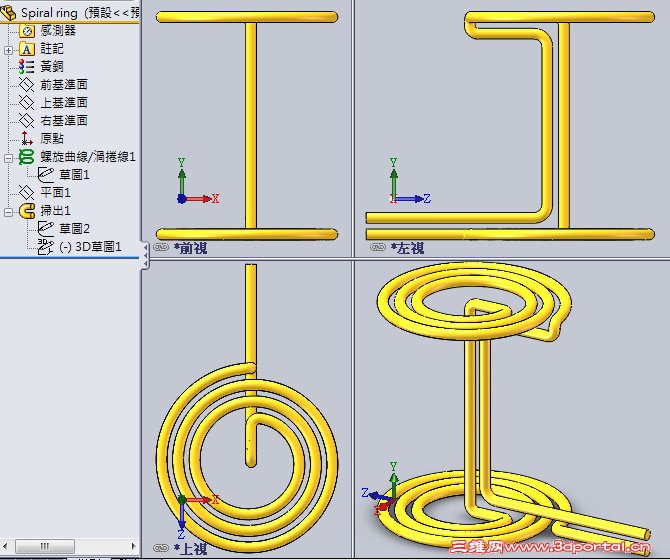Select 草圖2 under 掃出1
This screenshot has width=670, height=560.
click(x=74, y=229)
